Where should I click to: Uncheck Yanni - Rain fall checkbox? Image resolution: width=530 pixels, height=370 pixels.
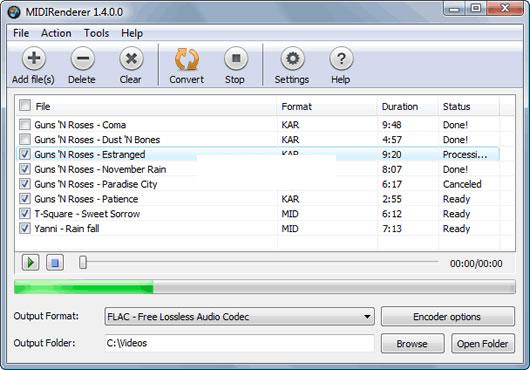pos(25,228)
